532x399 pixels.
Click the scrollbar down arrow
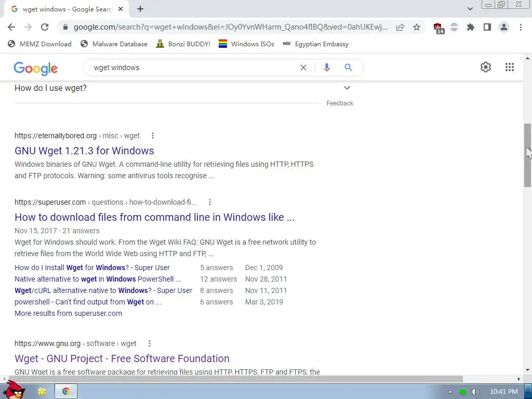(x=527, y=370)
